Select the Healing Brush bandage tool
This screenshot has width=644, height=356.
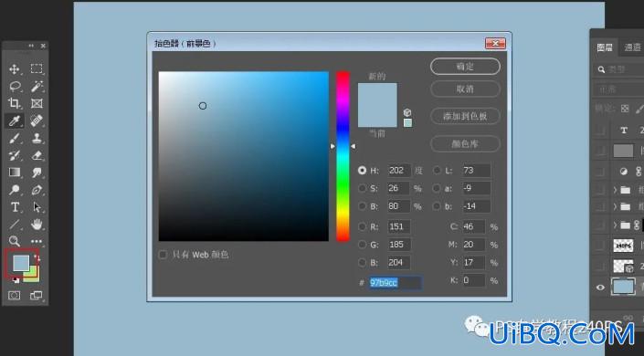click(37, 120)
